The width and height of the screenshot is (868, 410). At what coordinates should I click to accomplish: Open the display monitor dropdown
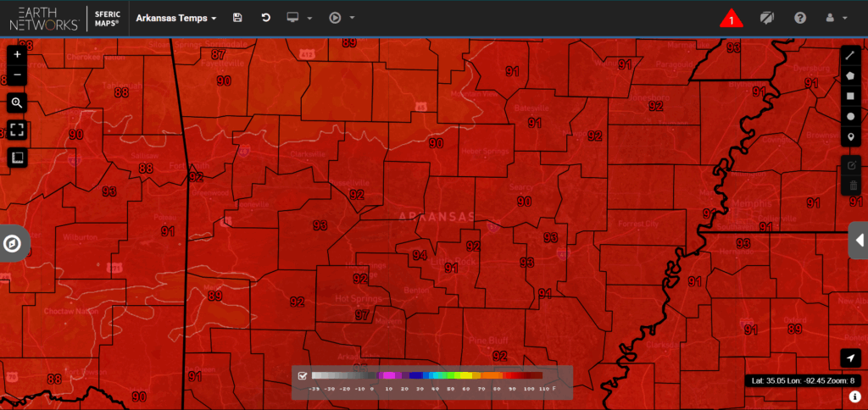coord(300,18)
